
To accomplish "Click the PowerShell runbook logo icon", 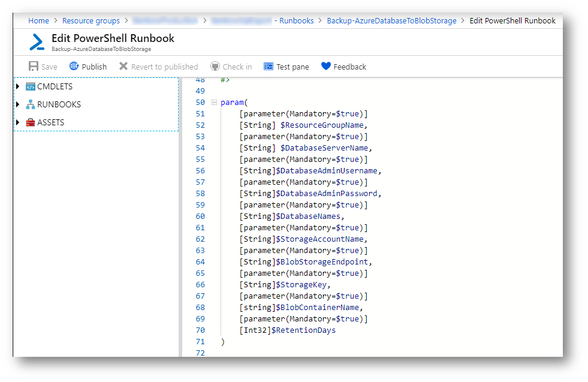I will tap(37, 42).
